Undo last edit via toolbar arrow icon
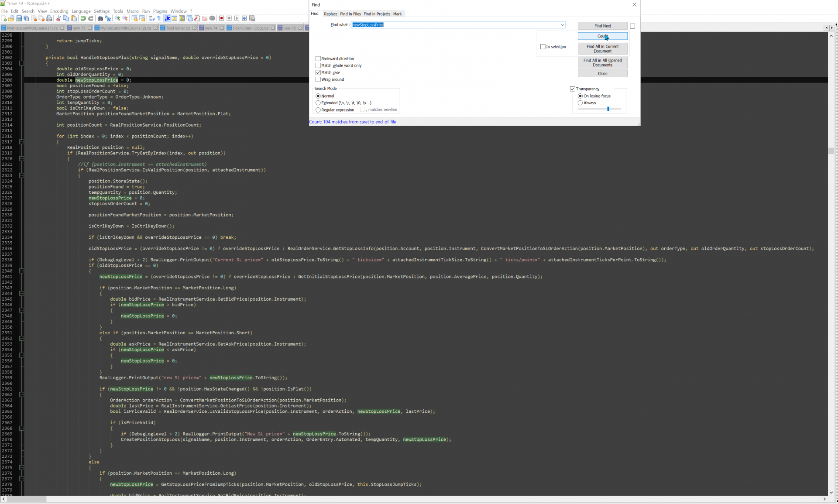This screenshot has width=838, height=504. pyautogui.click(x=83, y=18)
